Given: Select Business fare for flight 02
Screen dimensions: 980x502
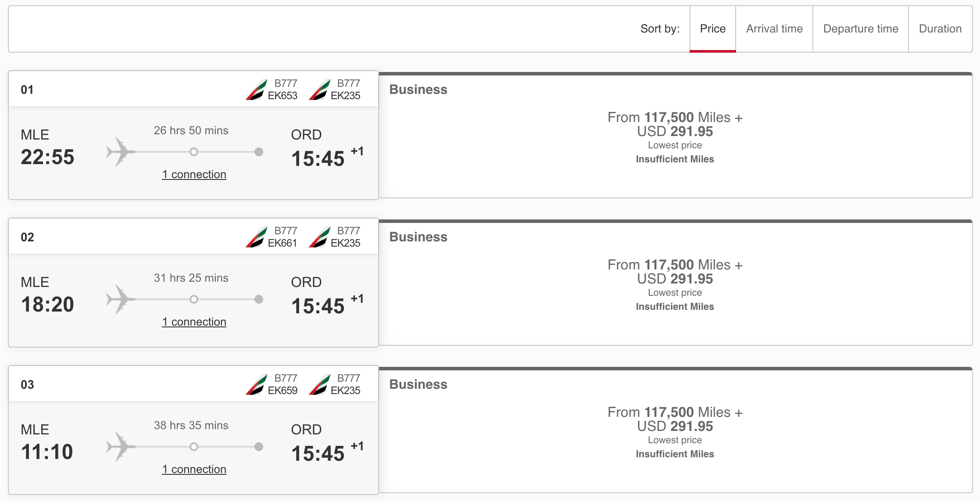Looking at the screenshot, I should click(675, 279).
